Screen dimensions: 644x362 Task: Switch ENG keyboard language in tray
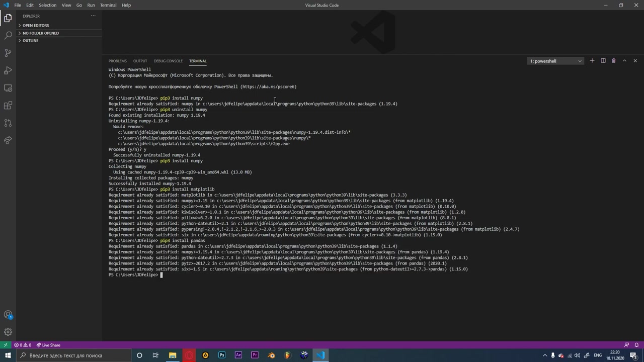(x=598, y=355)
